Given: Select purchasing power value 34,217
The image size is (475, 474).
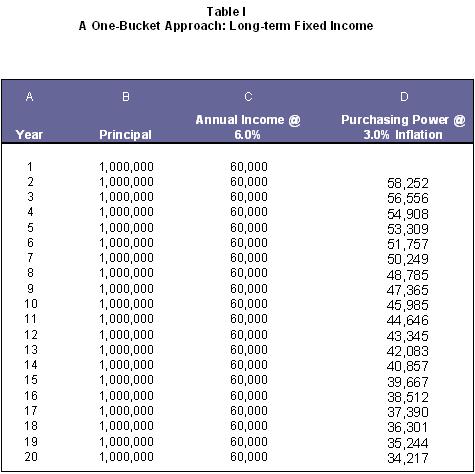Looking at the screenshot, I should click(x=407, y=458).
